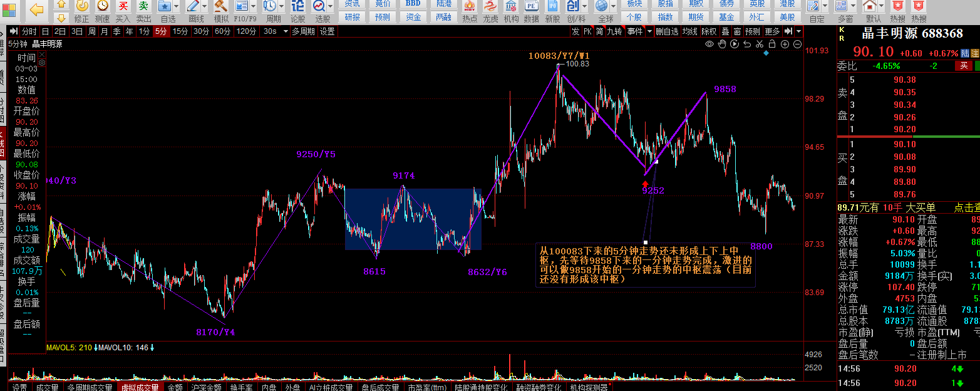Click the 多周期 multi-period button

304,31
